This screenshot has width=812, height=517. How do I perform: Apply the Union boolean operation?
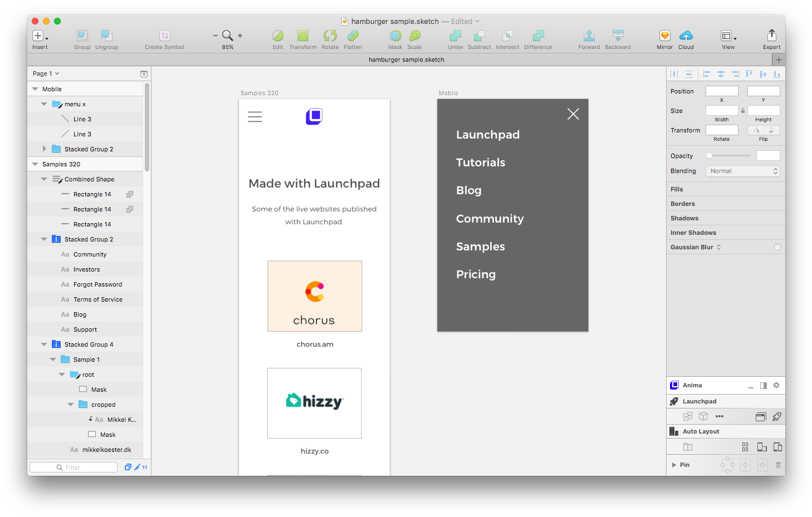click(455, 36)
